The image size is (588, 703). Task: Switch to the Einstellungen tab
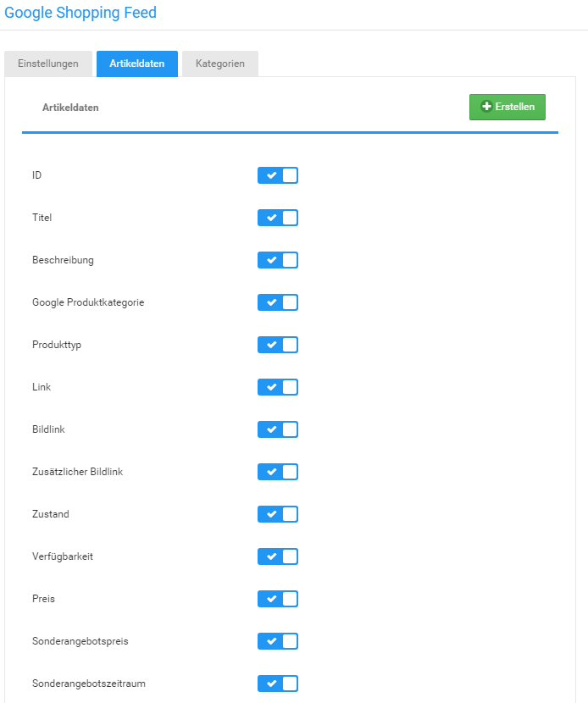point(47,64)
